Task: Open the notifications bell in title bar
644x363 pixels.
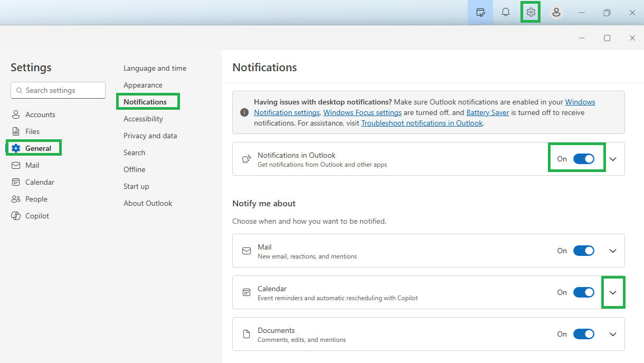Action: tap(506, 13)
